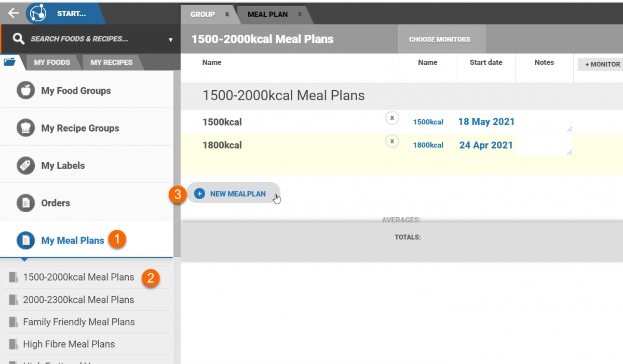Switch to the My Recipes tab

point(111,62)
